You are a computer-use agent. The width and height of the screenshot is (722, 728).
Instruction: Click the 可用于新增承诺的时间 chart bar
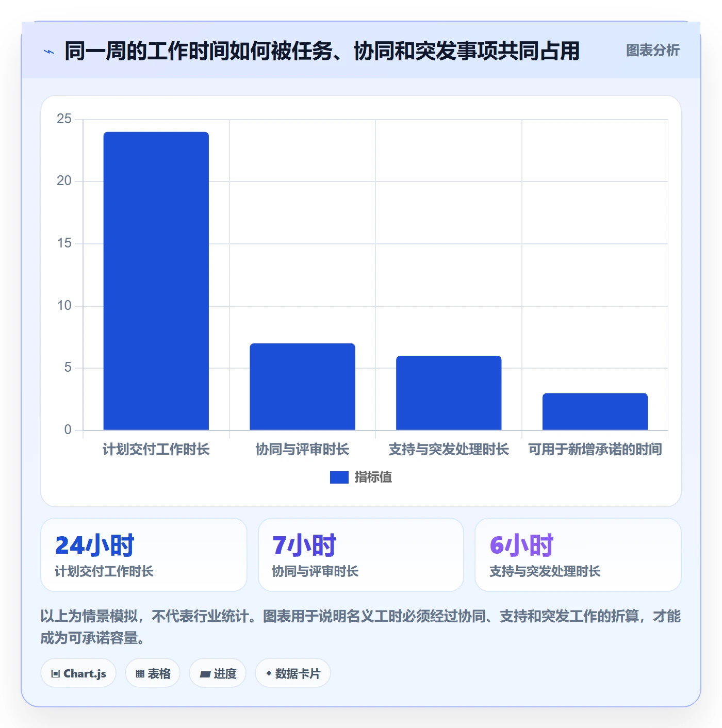(x=595, y=411)
